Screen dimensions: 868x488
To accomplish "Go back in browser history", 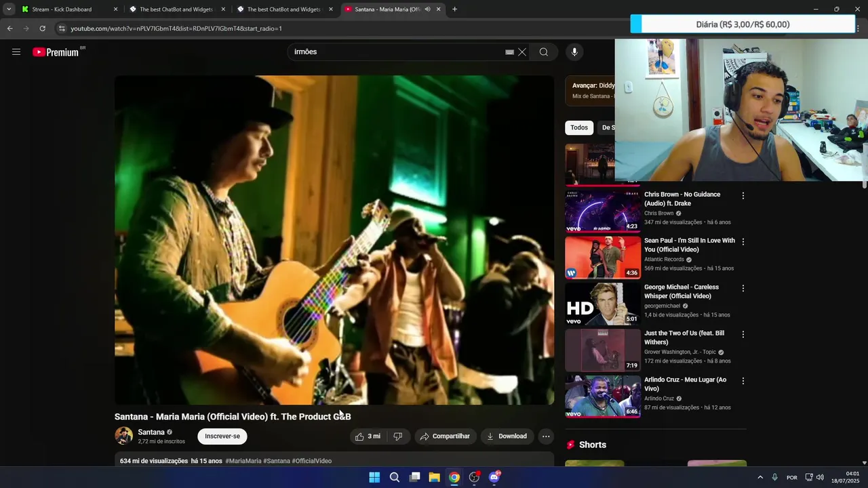I will tap(9, 28).
